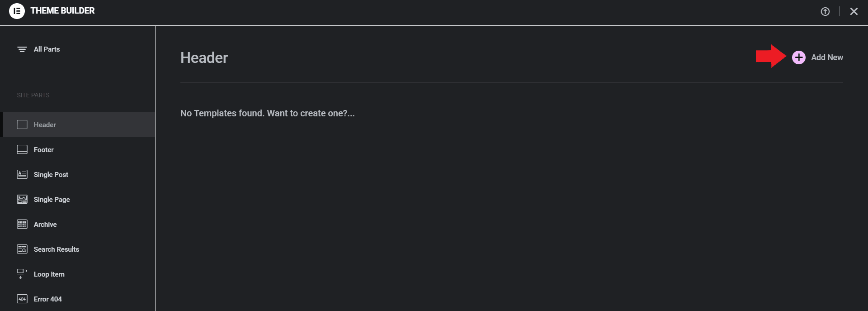Image resolution: width=868 pixels, height=311 pixels.
Task: Close the Theme Builder panel
Action: click(x=854, y=12)
